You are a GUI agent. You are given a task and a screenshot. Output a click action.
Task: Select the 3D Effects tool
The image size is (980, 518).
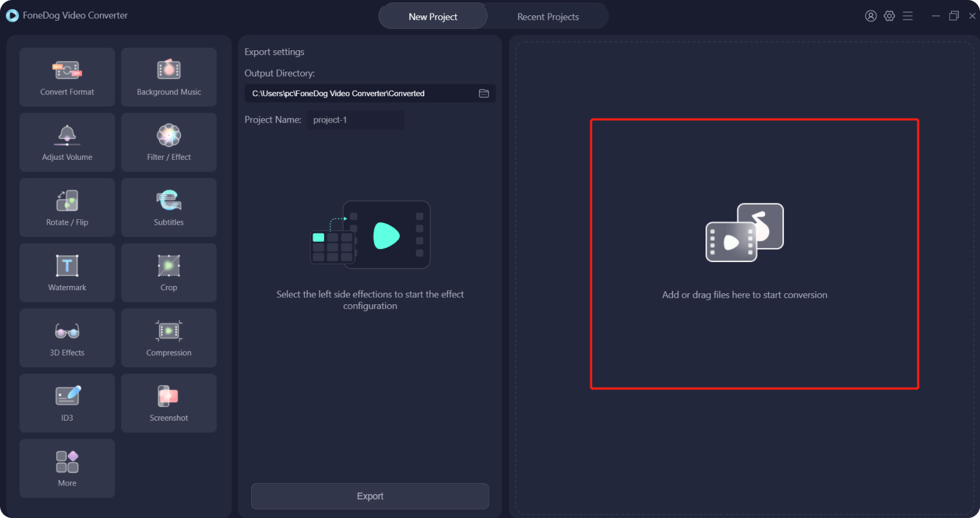click(x=67, y=338)
